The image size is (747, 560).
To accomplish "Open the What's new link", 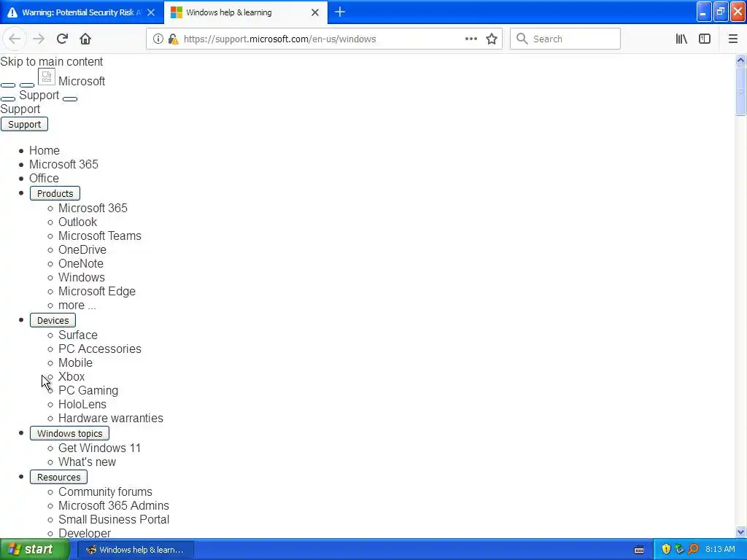I will [88, 462].
